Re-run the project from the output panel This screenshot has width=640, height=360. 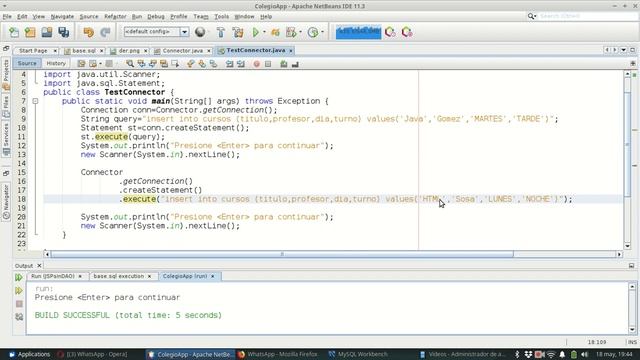click(x=19, y=278)
